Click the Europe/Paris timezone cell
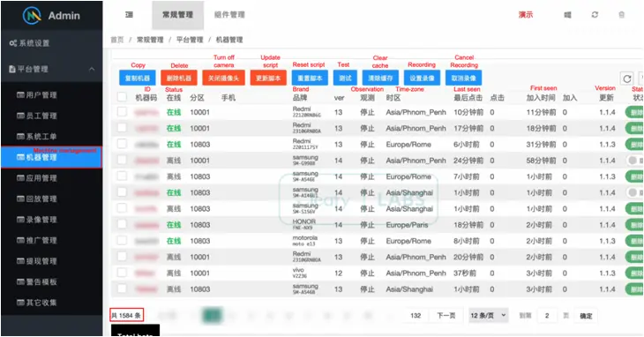Image resolution: width=644 pixels, height=337 pixels. pos(407,225)
